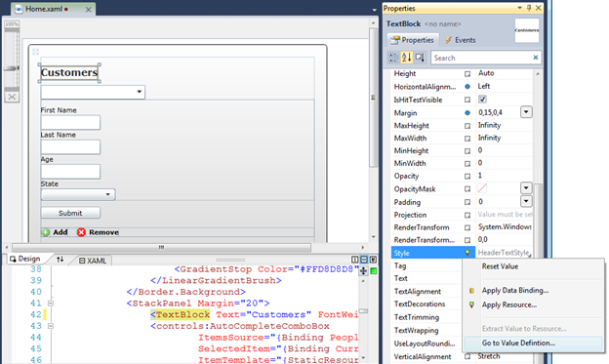Click the swap panes icon beside Design tab
Screen dimensions: 609x364
coord(60,260)
